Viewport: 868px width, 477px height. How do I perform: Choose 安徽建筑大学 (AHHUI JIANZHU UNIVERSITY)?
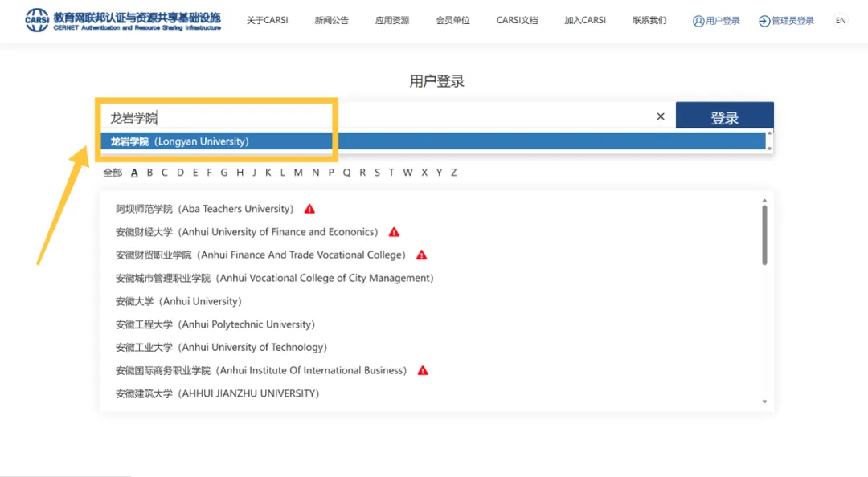218,394
